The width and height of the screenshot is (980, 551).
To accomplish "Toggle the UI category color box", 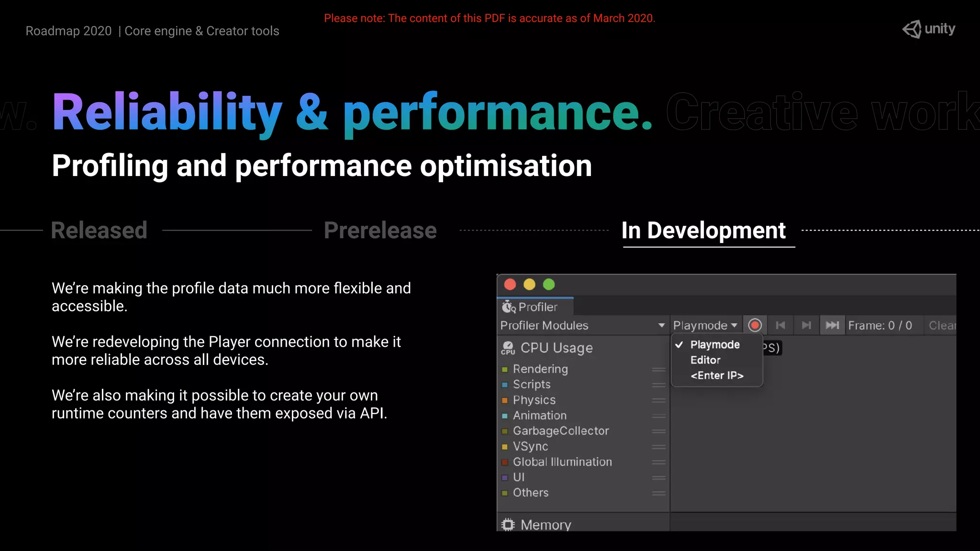I will point(504,477).
